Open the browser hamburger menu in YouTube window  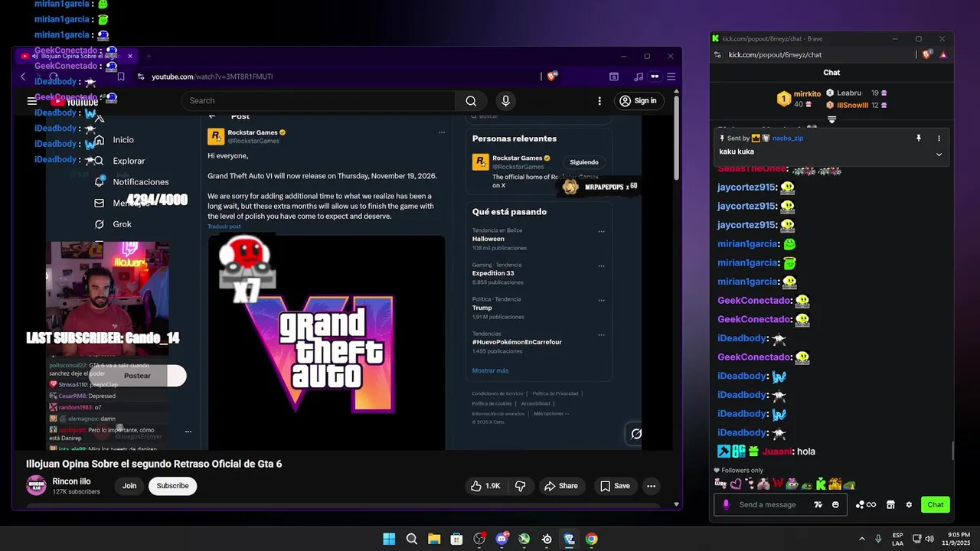[671, 77]
